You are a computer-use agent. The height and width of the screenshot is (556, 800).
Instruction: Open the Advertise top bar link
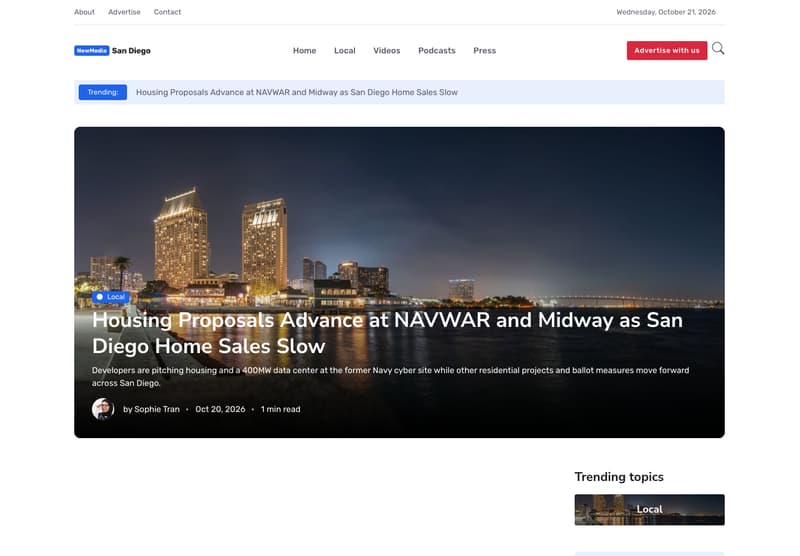click(124, 12)
